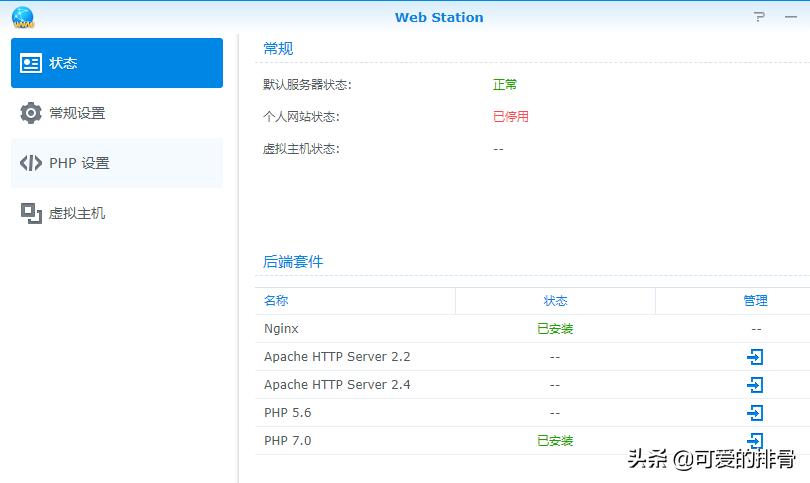Click the 常规 section heading
Screen dimensions: 810x483
click(x=278, y=49)
